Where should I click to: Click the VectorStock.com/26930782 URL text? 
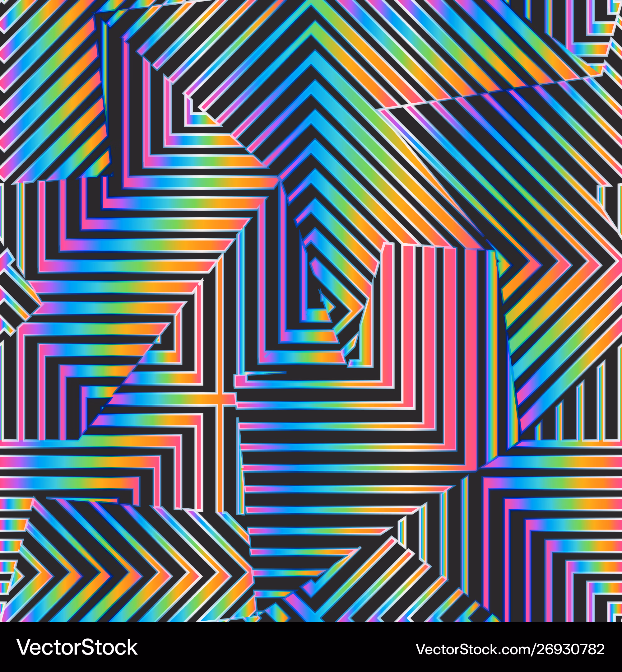[510, 649]
